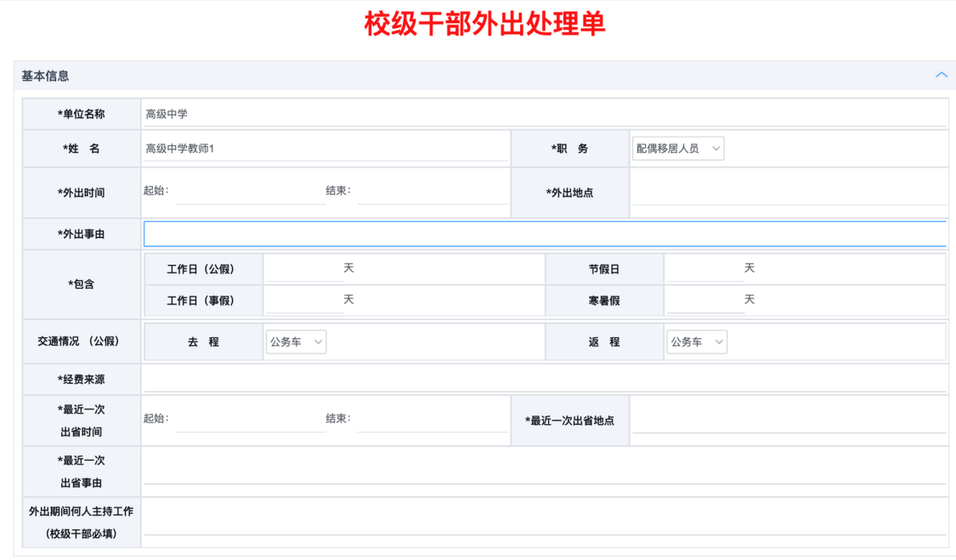956x560 pixels.
Task: Open the 返程 transport dropdown
Action: (697, 342)
